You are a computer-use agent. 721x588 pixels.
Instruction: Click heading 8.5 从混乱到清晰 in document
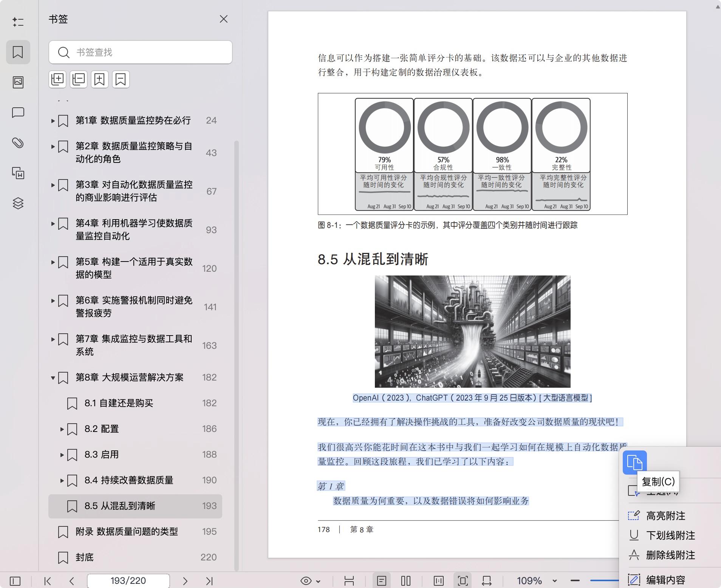(x=373, y=259)
